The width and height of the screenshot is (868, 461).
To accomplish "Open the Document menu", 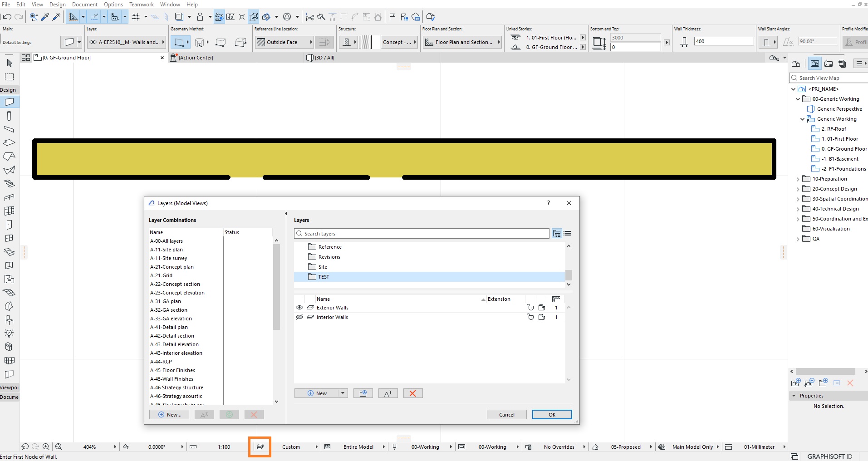I will point(85,5).
